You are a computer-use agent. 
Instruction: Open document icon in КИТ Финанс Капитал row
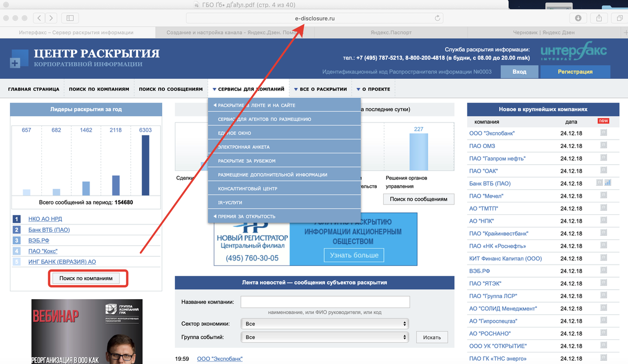603,258
